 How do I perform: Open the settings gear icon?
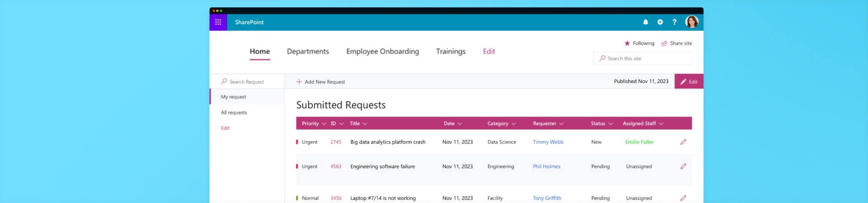[660, 22]
